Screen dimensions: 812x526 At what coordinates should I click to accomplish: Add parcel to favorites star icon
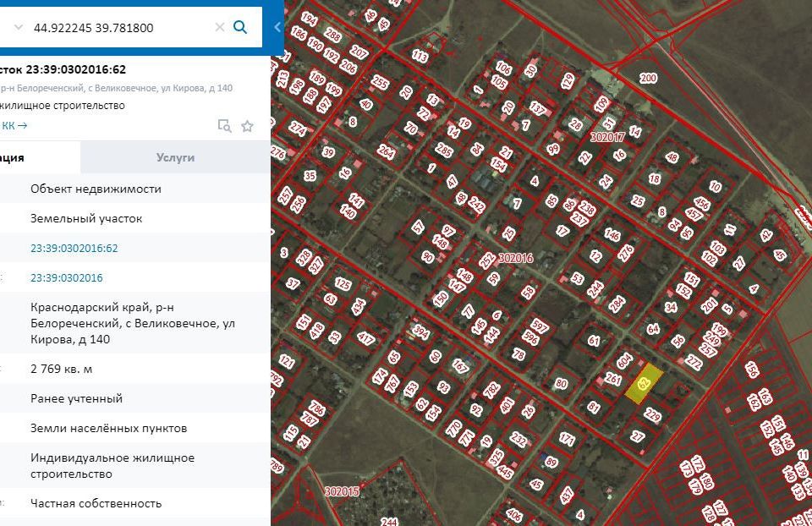pos(247,126)
